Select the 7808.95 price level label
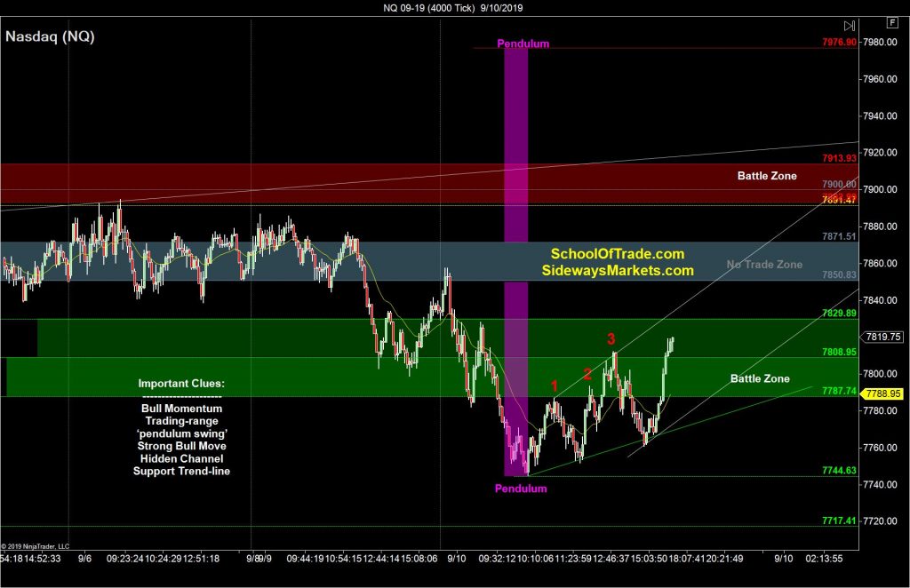Screen dimensions: 910x588 [839, 352]
